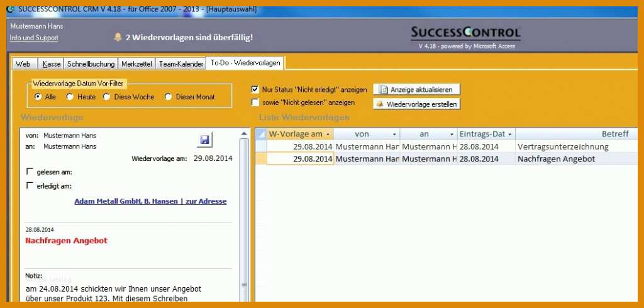Click the Betreff column header
The image size is (644, 308).
coord(577,135)
